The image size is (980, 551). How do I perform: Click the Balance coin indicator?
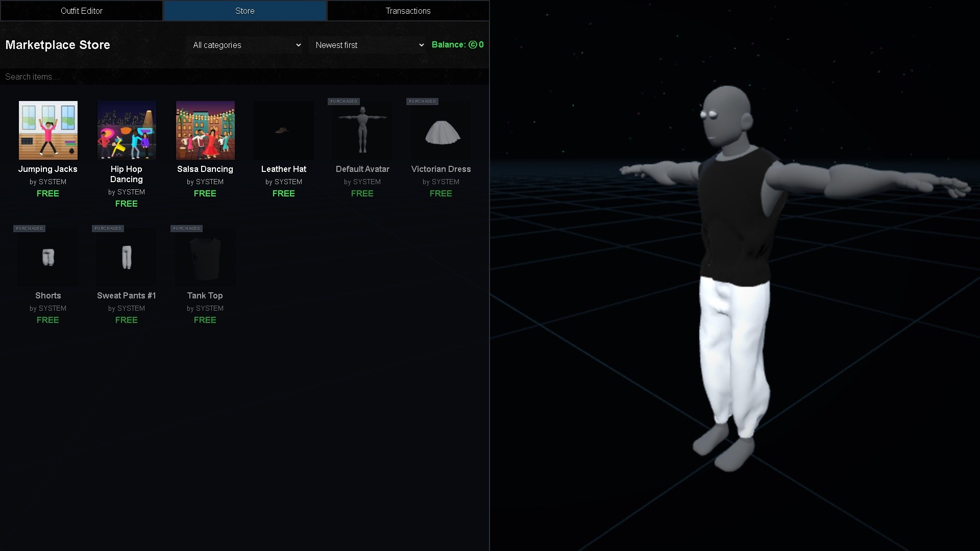[x=457, y=44]
